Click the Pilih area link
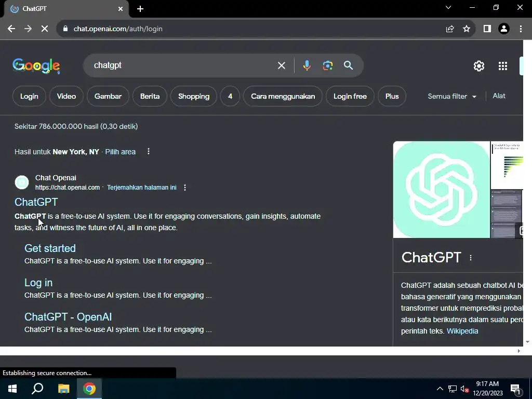Viewport: 532px width, 399px height. (x=121, y=152)
